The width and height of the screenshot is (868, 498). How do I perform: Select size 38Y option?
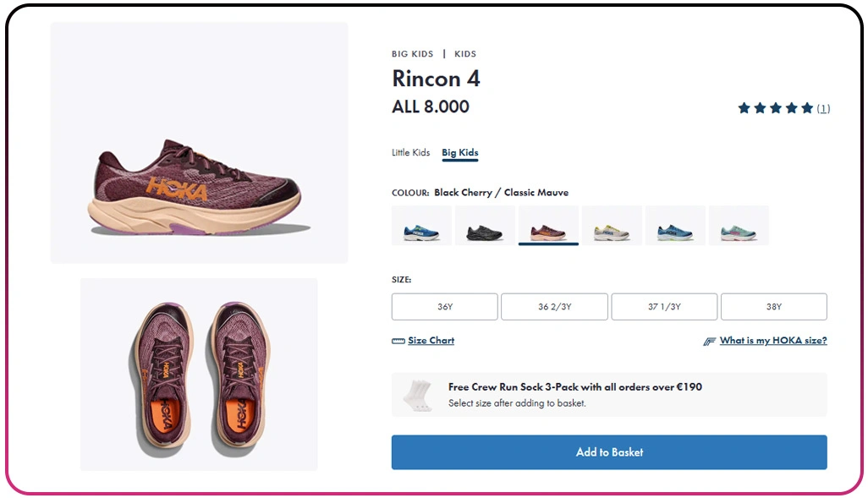point(773,307)
